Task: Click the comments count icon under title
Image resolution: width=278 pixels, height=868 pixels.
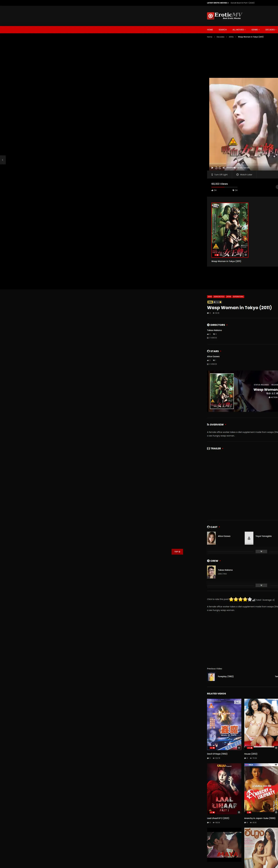Action: tap(208, 313)
